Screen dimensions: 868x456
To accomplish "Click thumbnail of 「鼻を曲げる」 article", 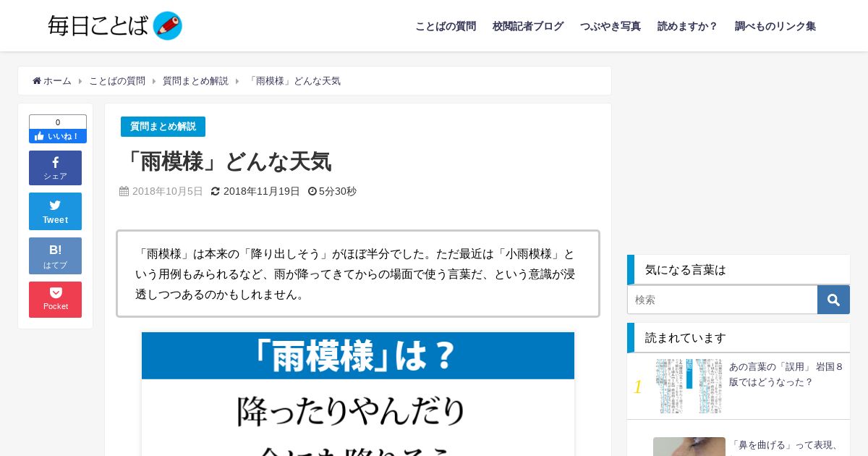I will point(689,447).
